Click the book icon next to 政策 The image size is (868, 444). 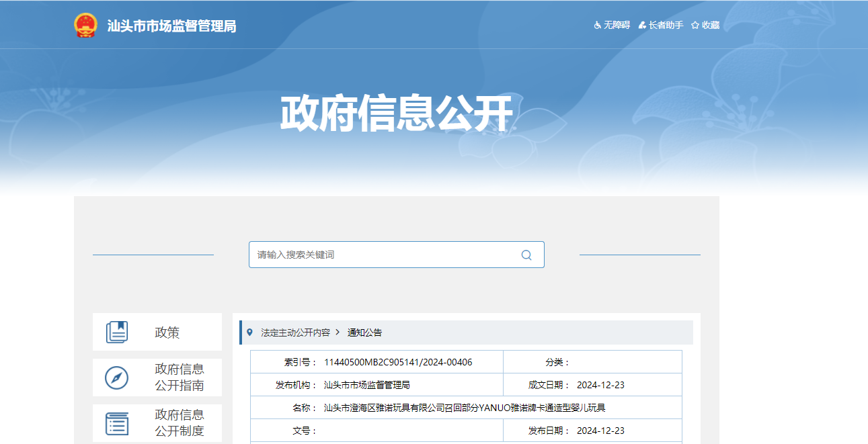coord(117,332)
